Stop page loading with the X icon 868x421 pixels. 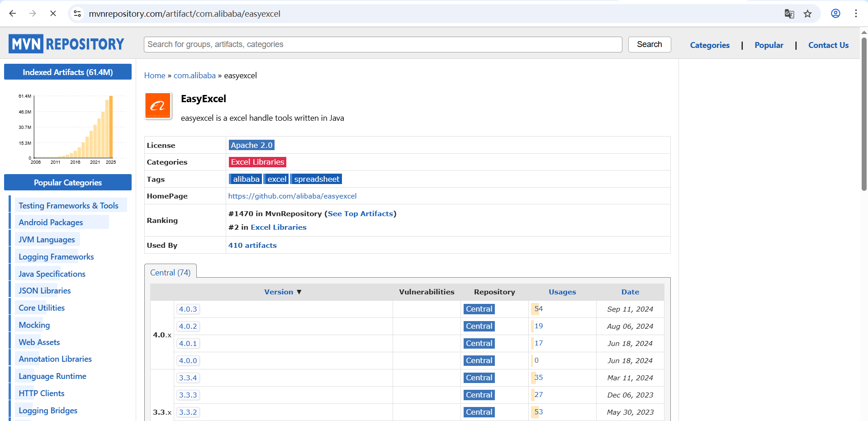point(53,14)
